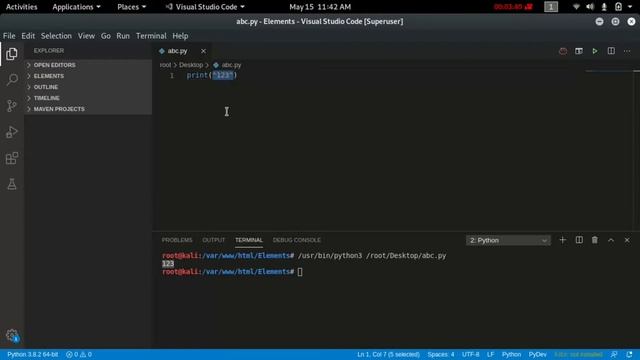640x360 pixels.
Task: Change indentation via Spaces: 4
Action: point(441,354)
